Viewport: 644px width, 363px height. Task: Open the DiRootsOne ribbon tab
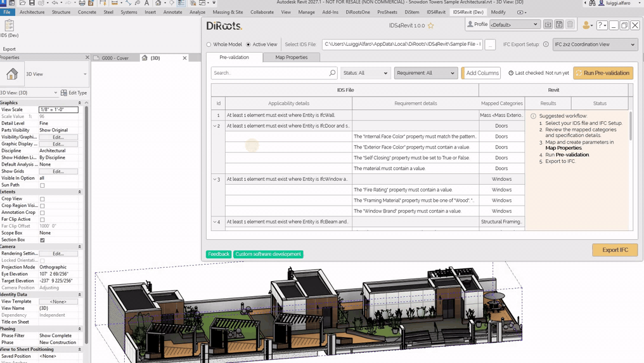(357, 12)
